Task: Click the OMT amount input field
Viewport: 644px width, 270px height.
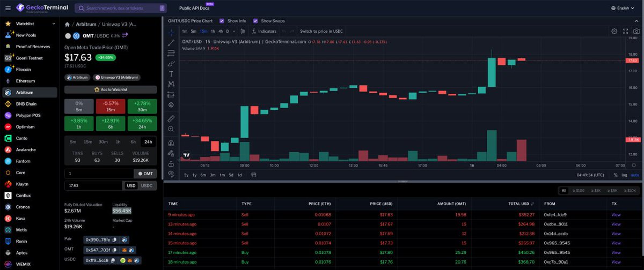Action: [99, 174]
